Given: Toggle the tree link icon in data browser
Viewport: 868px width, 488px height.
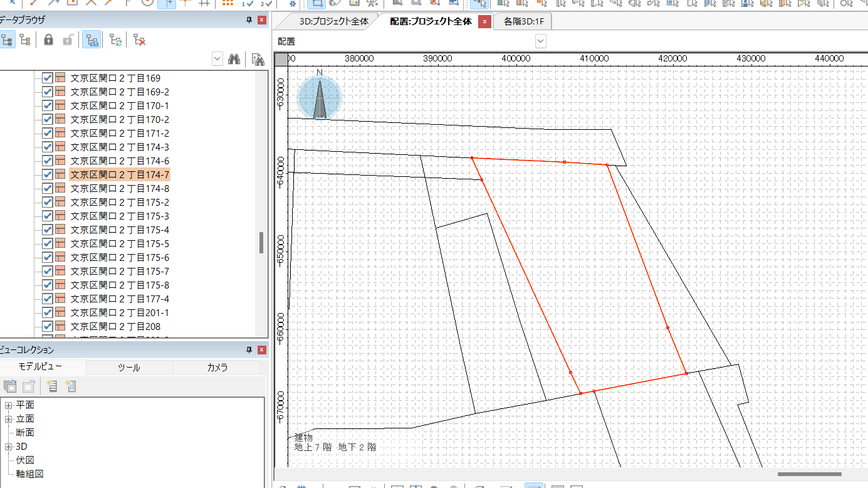Looking at the screenshot, I should (x=92, y=40).
